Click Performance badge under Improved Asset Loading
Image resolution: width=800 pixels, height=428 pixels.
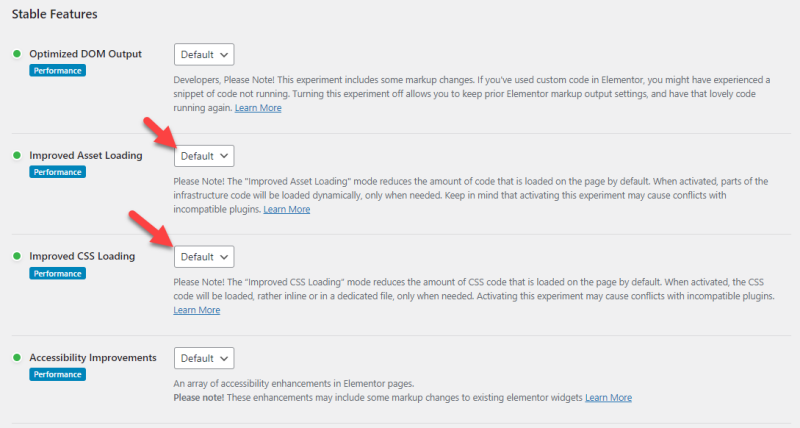click(57, 172)
